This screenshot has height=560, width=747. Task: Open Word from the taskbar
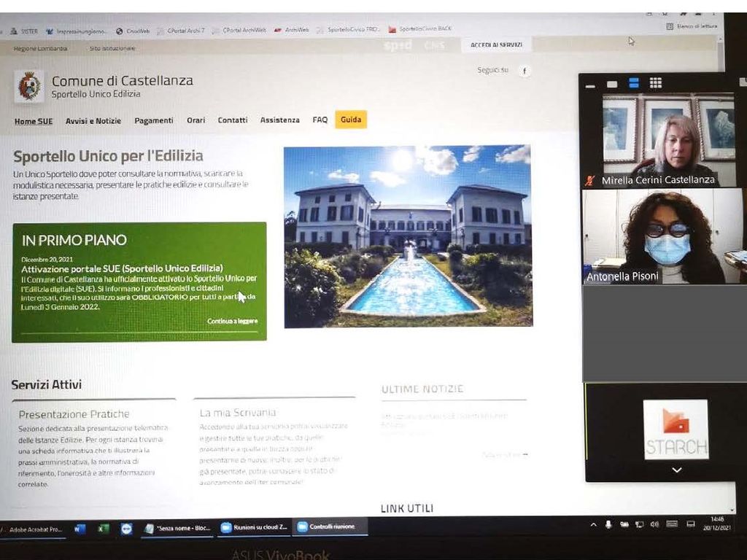point(80,529)
